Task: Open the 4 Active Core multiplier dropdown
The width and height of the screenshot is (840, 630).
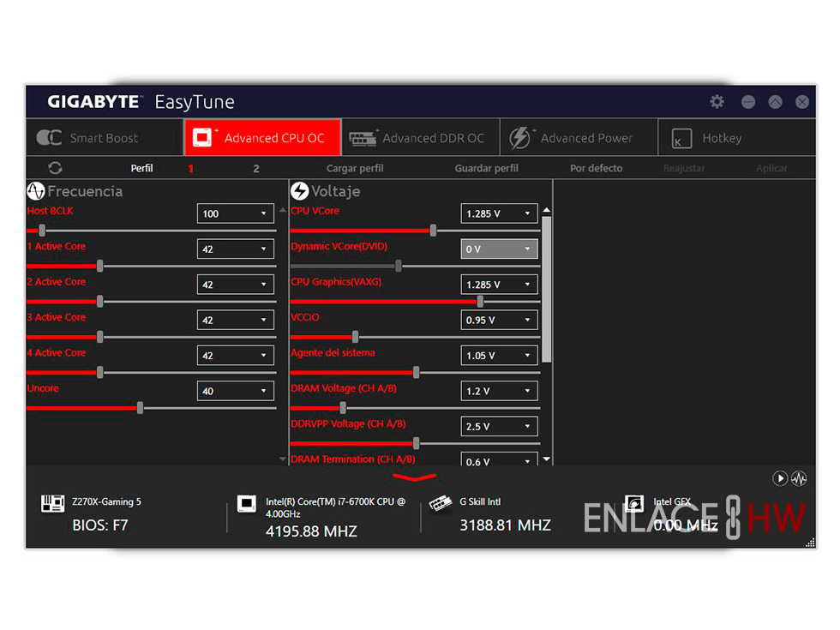Action: click(x=235, y=355)
